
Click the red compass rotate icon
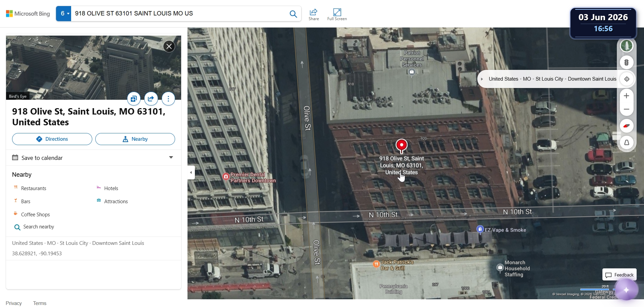tap(627, 126)
